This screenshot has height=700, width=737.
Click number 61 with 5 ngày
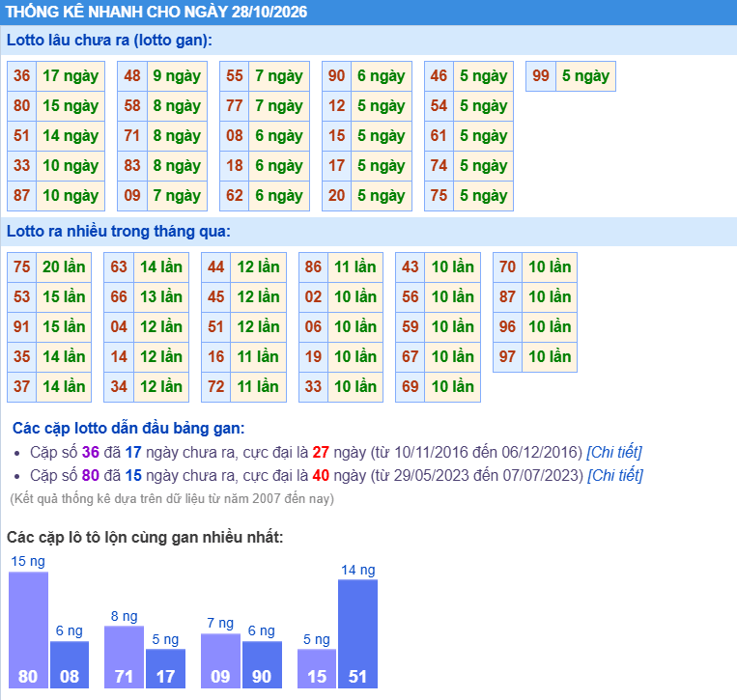(x=439, y=136)
